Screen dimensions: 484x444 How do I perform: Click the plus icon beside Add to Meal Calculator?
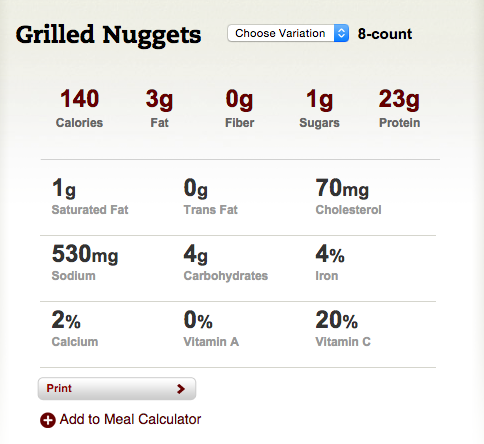[x=48, y=420]
